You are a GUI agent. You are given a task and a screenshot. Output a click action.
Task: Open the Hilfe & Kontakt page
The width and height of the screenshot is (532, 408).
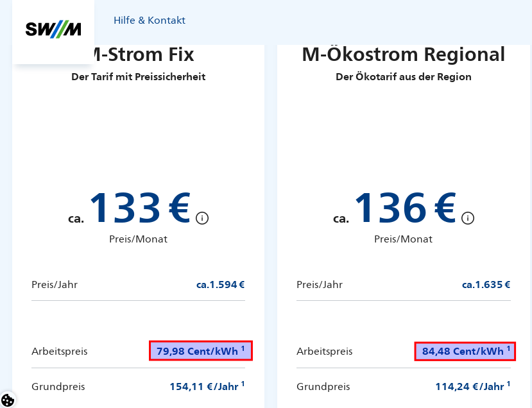(x=150, y=20)
